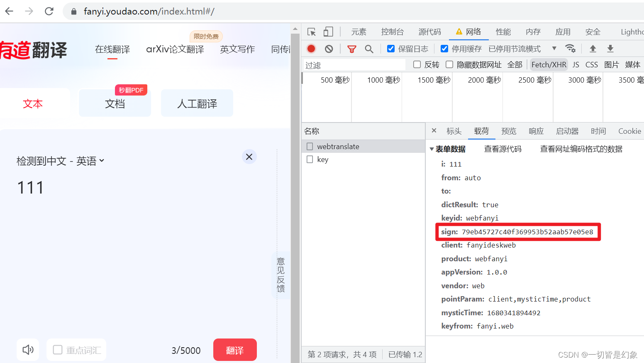Click 查看源代码 view source link
This screenshot has height=363, width=644.
503,149
